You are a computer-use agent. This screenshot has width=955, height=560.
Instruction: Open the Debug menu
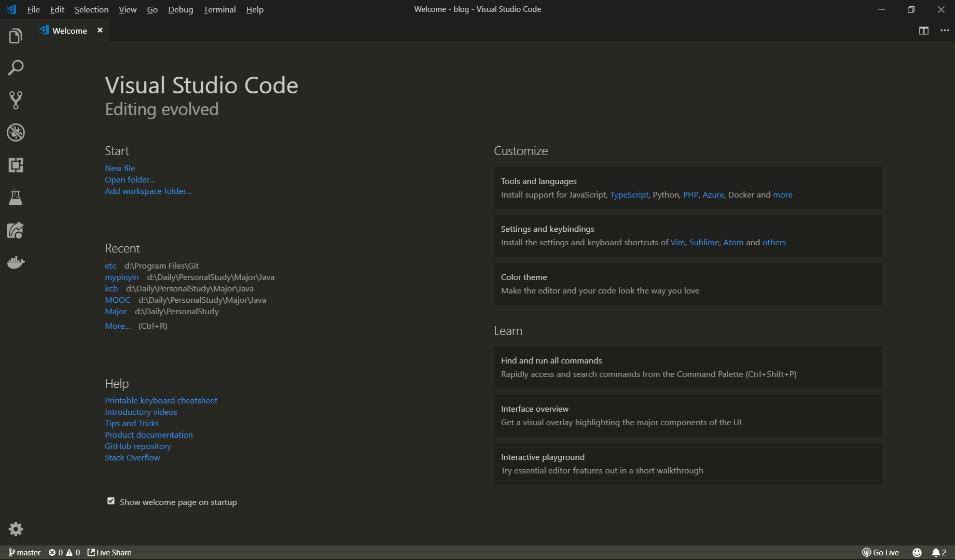(181, 9)
